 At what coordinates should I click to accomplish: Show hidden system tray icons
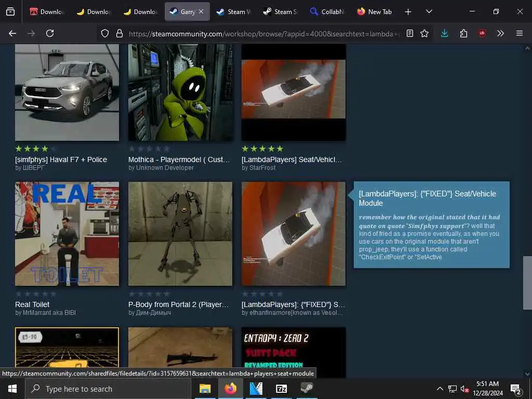[440, 389]
